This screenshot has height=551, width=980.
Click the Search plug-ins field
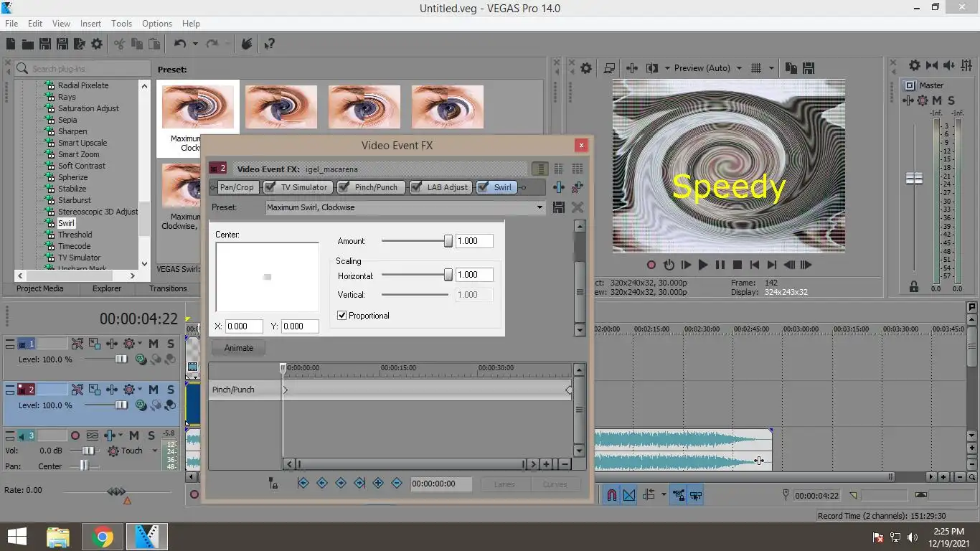83,69
